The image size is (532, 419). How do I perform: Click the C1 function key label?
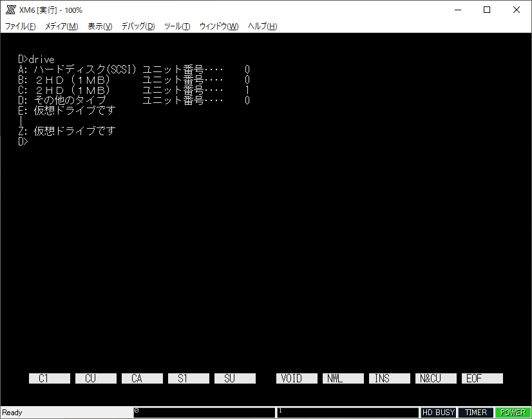point(50,378)
